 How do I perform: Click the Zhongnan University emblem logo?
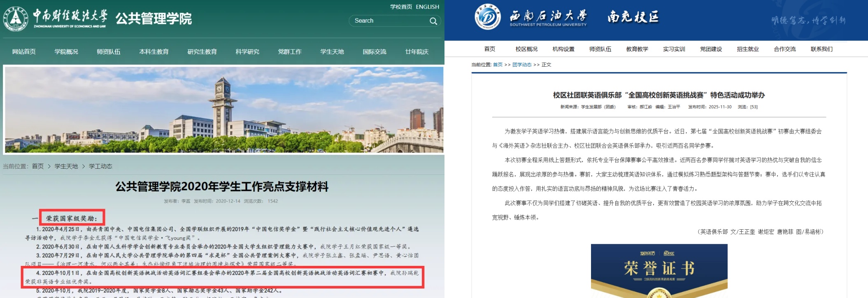pyautogui.click(x=16, y=19)
